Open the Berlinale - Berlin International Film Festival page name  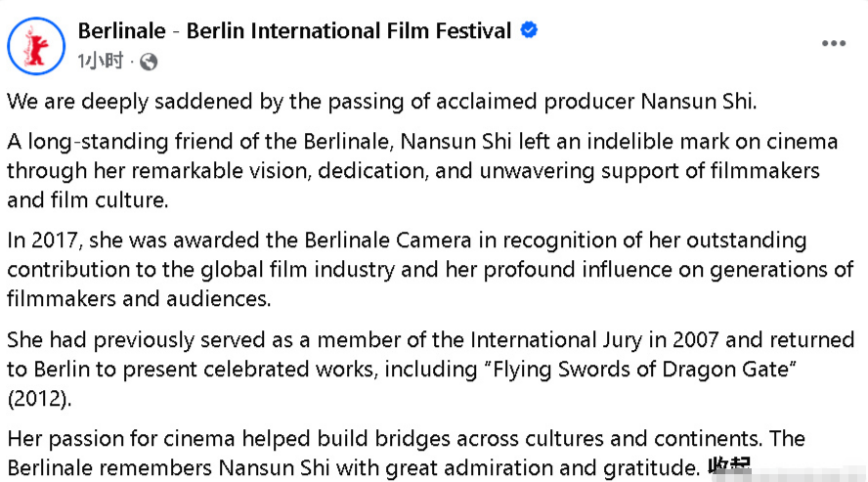pos(294,31)
